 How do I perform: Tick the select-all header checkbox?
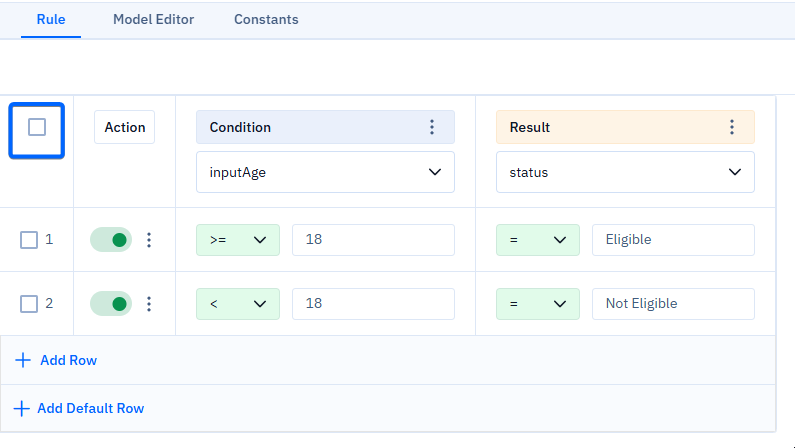37,127
